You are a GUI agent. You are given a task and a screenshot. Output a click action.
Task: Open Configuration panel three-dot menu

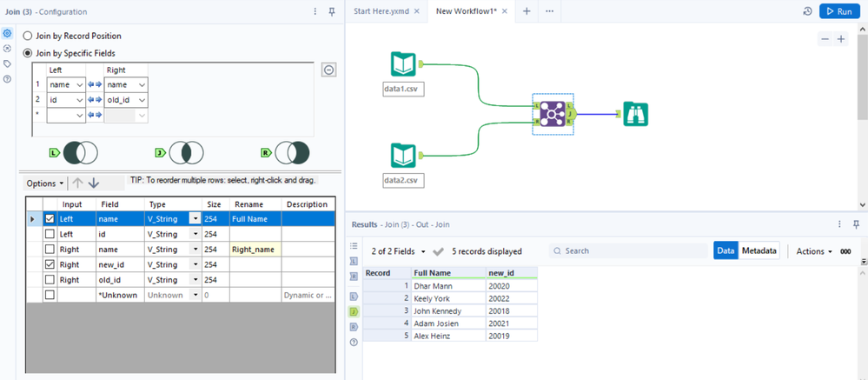pos(315,11)
